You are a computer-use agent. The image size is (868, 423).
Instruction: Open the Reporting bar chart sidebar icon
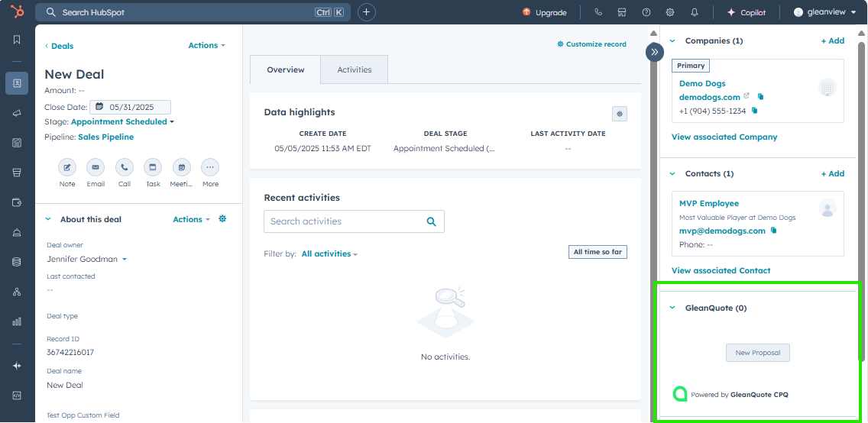tap(17, 321)
